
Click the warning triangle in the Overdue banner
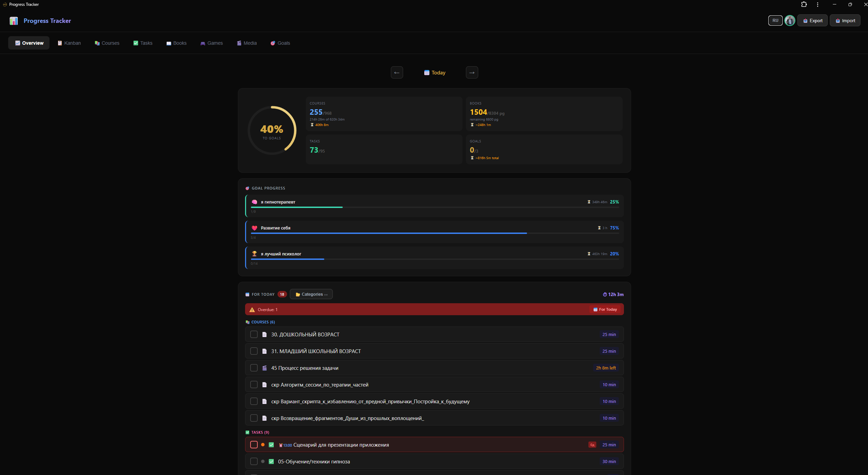(x=252, y=309)
